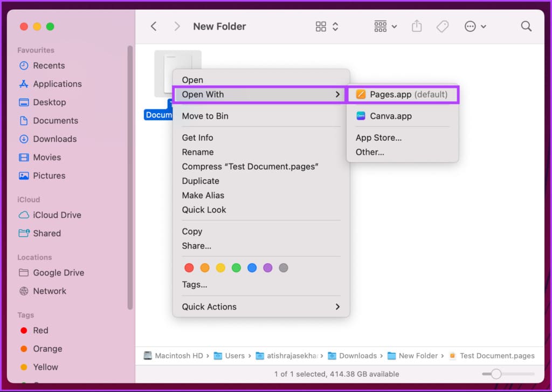Click the sidebar scrollbar
This screenshot has width=552, height=392.
(130, 177)
